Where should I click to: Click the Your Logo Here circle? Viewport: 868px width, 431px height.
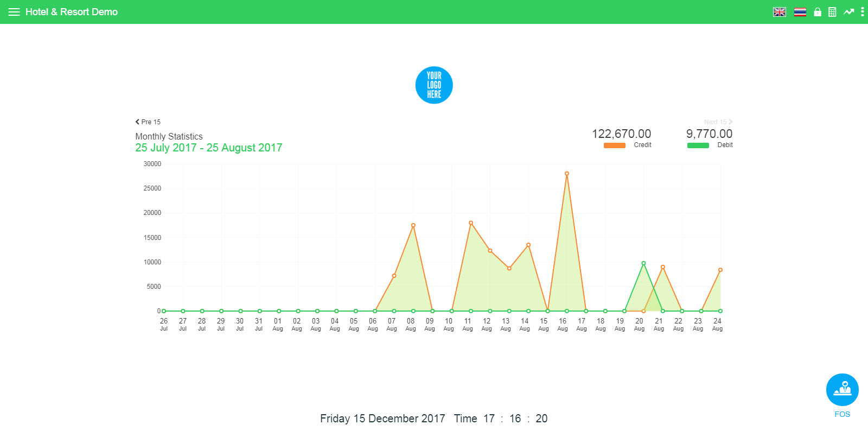pyautogui.click(x=434, y=85)
